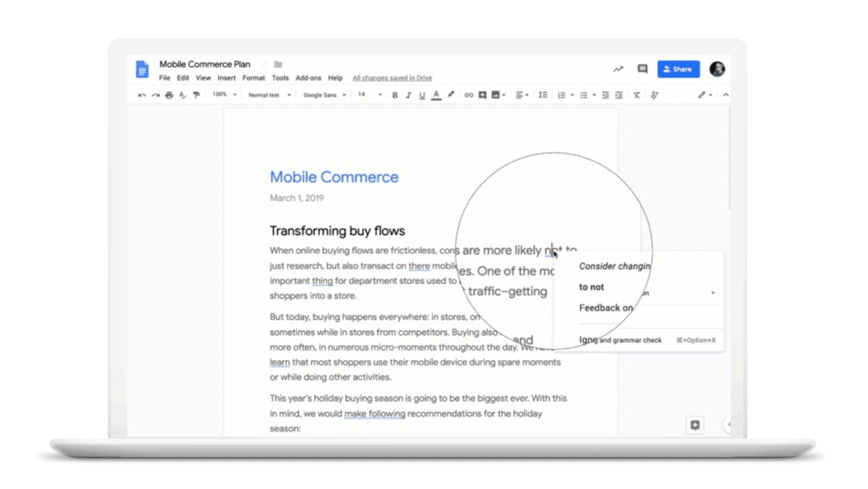Click the numbered list icon
Image resolution: width=868 pixels, height=489 pixels.
[561, 95]
